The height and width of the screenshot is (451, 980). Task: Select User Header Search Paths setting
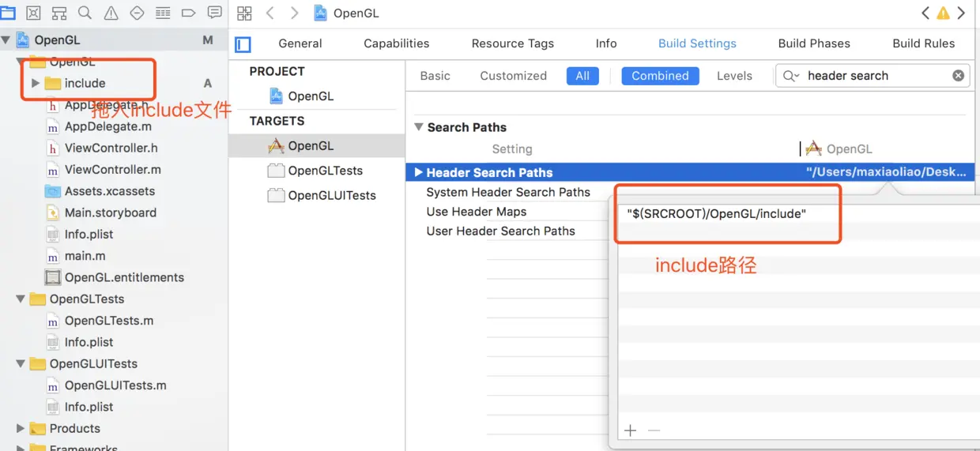pos(501,231)
